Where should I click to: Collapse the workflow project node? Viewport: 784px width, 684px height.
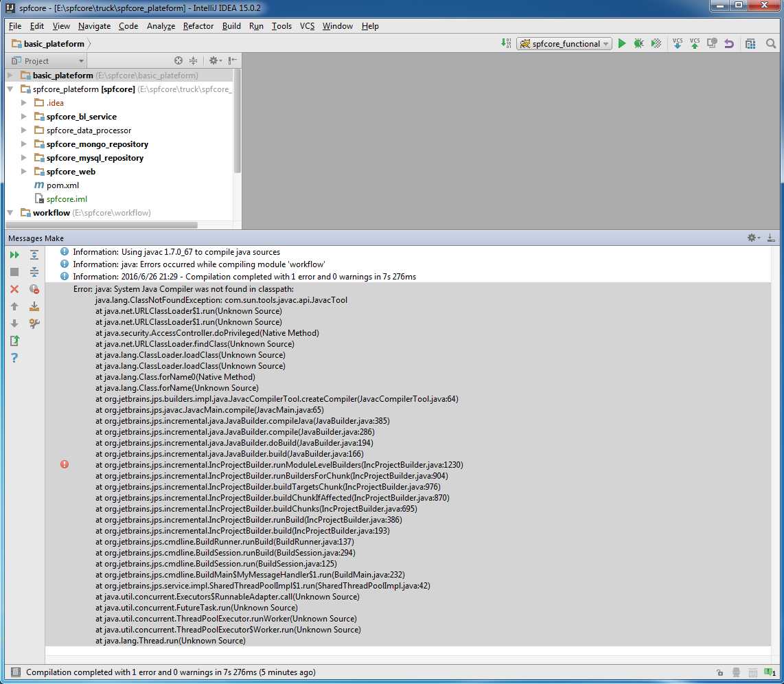coord(10,212)
